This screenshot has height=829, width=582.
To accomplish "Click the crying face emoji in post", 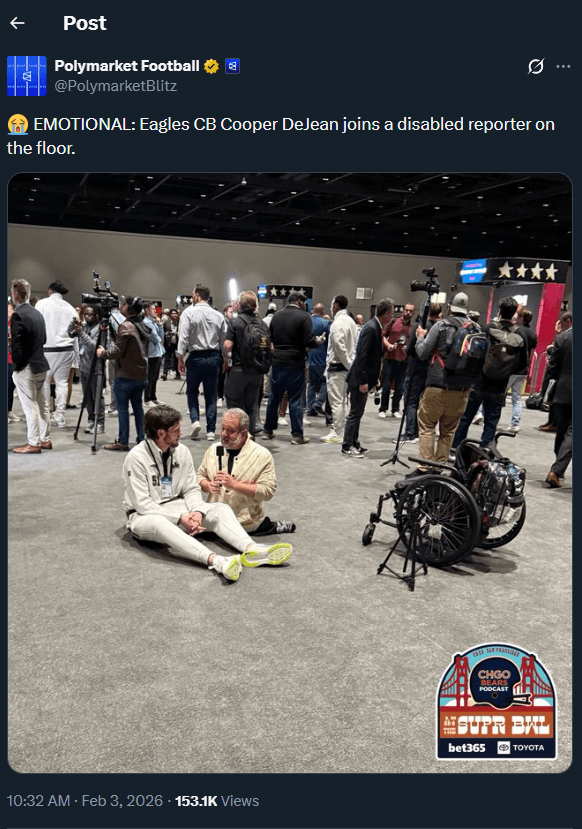I will coord(17,124).
